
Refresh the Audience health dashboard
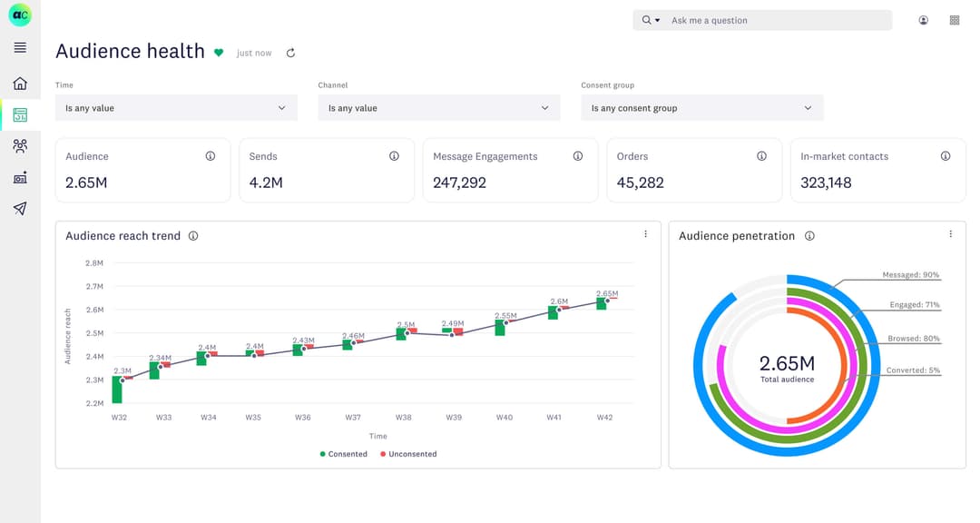(289, 53)
